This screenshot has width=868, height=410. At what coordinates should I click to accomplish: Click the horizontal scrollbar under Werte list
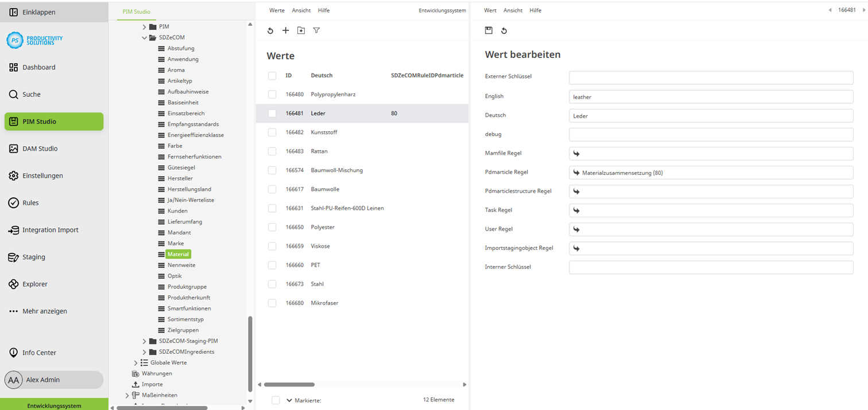pyautogui.click(x=289, y=385)
